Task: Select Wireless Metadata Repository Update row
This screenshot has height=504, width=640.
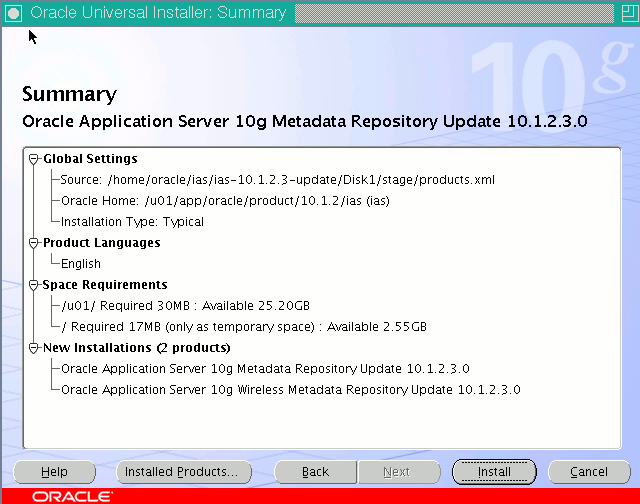Action: tap(291, 390)
